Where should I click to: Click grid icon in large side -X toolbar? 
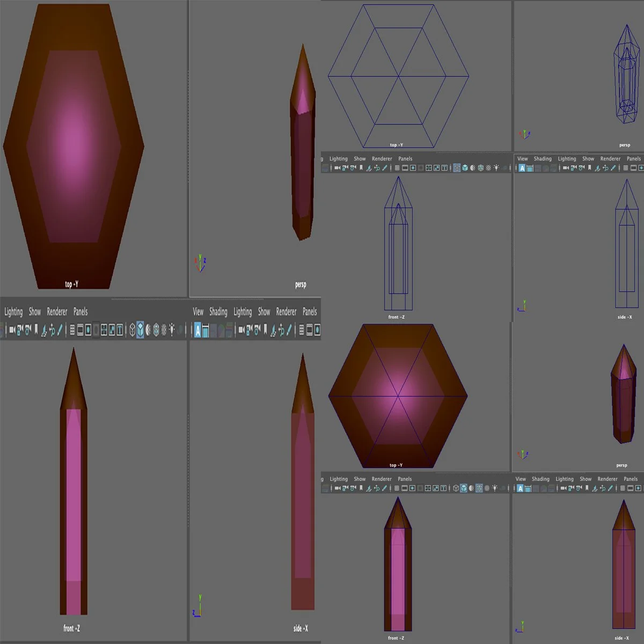(302, 330)
